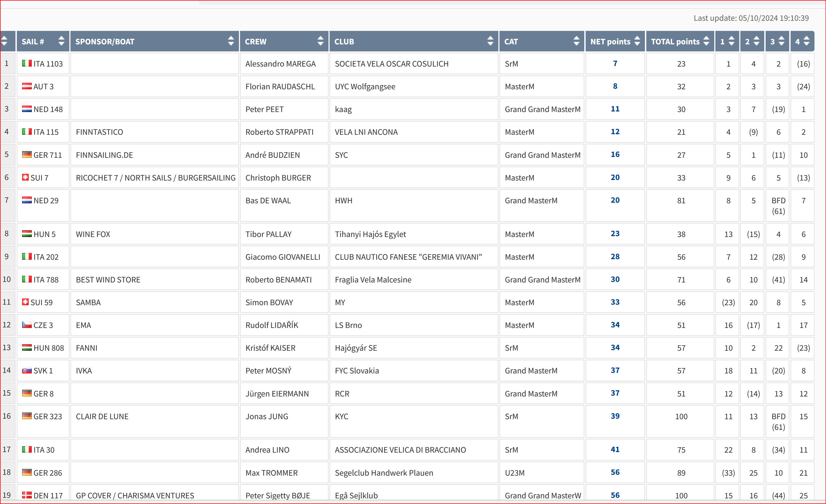Select crew name Florian RAUDASCHL
The height and width of the screenshot is (504, 826).
280,86
